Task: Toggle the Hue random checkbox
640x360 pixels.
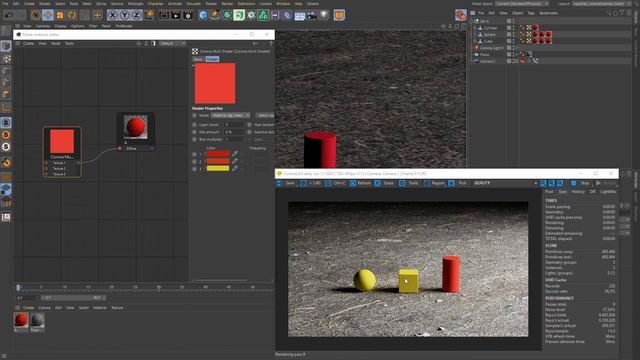Action: 249,124
